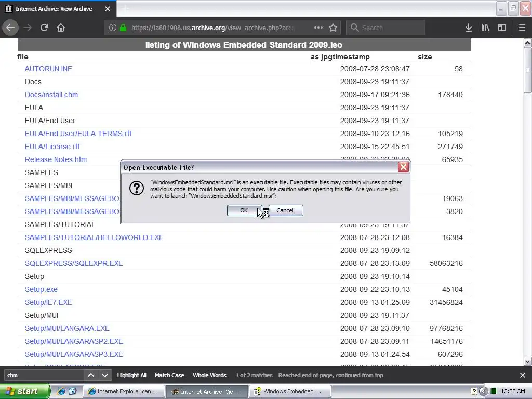Show site information icon in address bar
The height and width of the screenshot is (399, 532).
point(113,28)
